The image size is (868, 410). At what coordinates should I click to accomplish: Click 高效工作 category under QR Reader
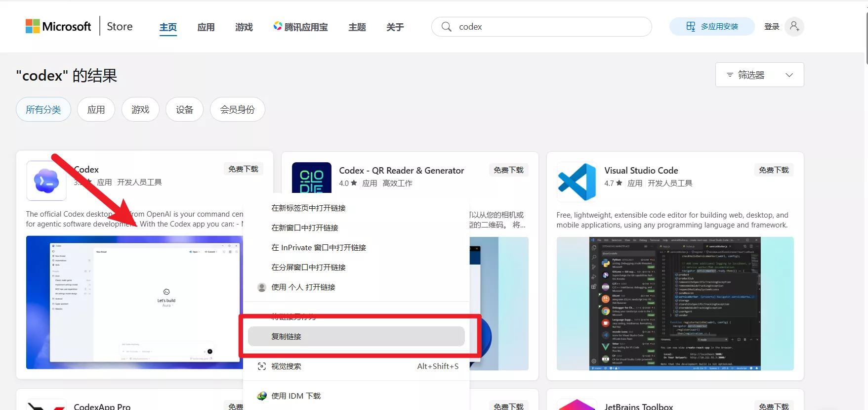tap(397, 183)
